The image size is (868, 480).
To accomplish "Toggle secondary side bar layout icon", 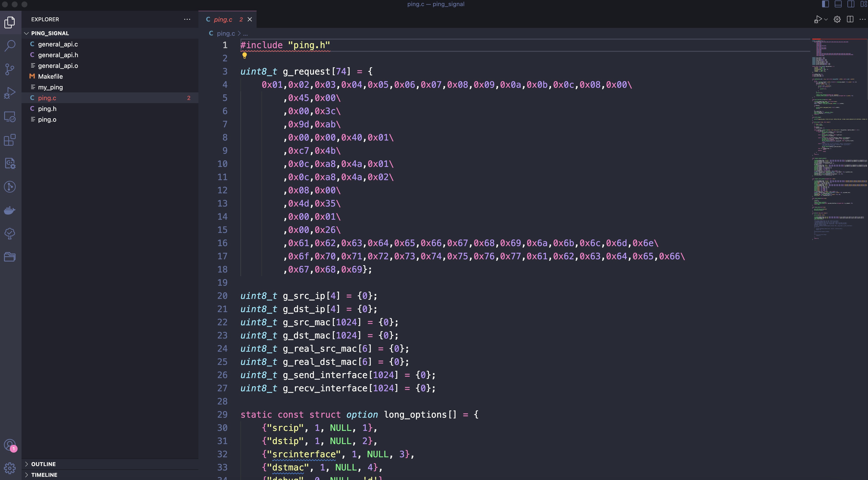I will click(x=851, y=4).
